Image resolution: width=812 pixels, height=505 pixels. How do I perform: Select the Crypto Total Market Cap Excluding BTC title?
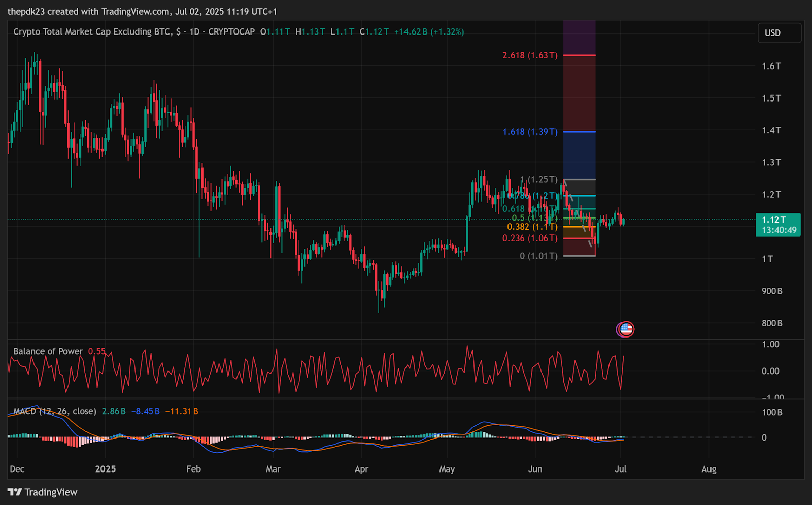96,31
